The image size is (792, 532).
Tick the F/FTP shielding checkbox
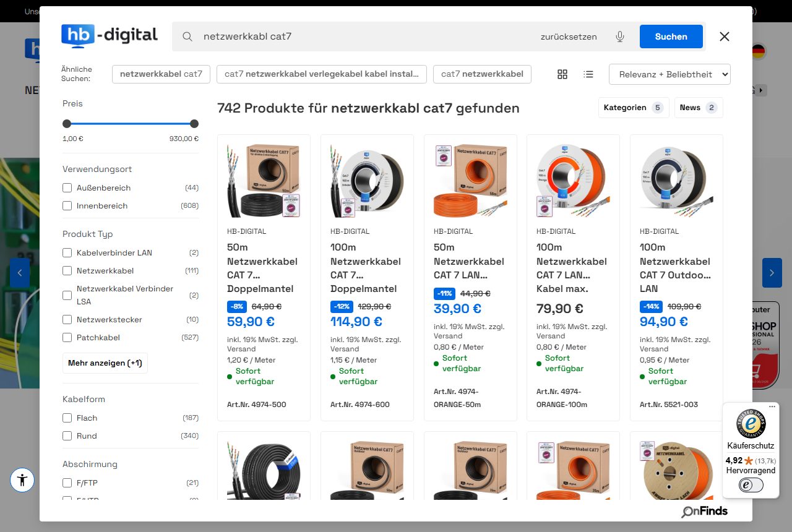tap(67, 483)
